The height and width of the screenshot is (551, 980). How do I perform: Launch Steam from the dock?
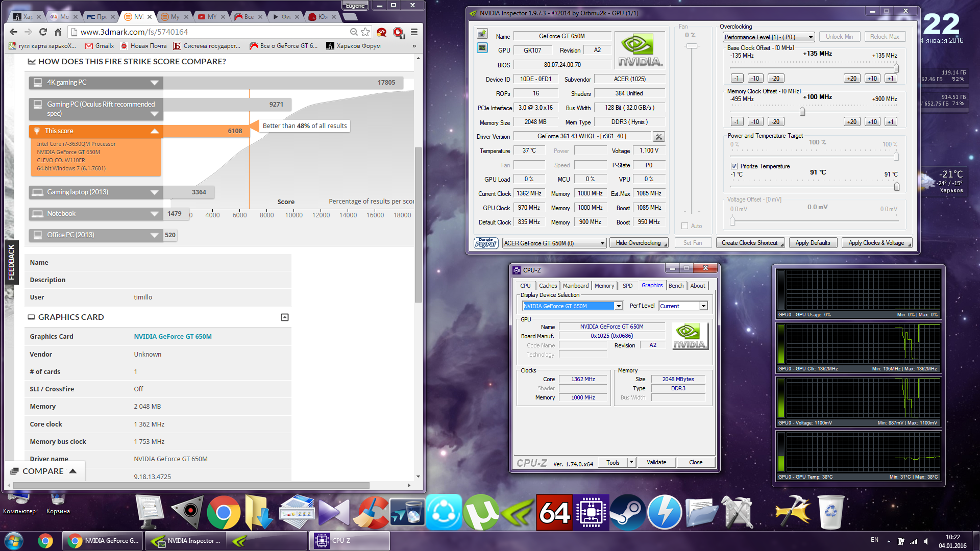pos(628,512)
